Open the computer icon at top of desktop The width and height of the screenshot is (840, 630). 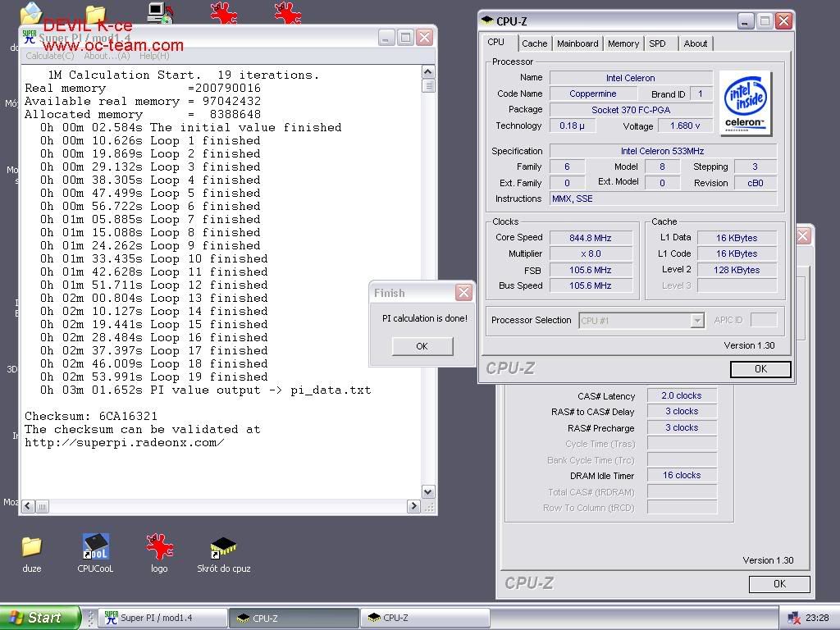(160, 13)
